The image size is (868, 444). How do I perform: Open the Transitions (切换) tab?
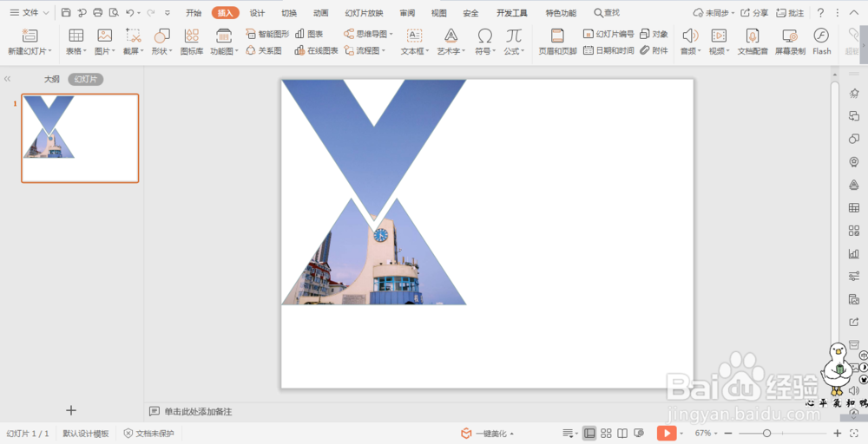[x=289, y=13]
